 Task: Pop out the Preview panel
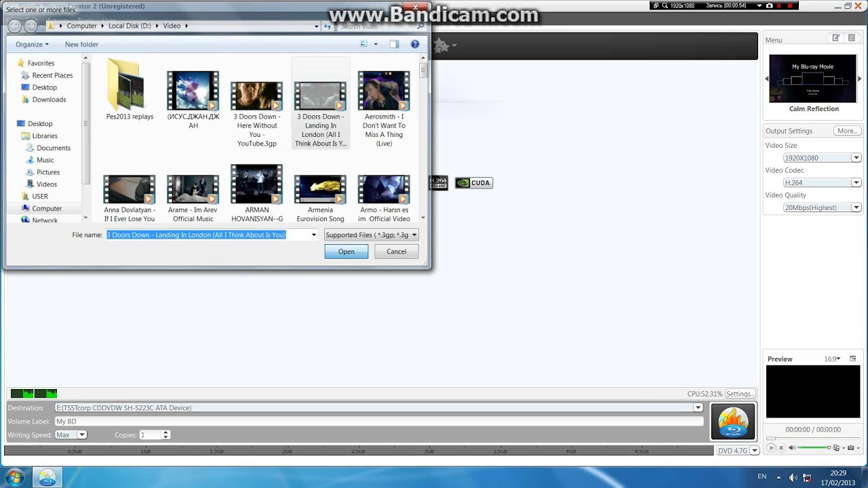(x=853, y=359)
